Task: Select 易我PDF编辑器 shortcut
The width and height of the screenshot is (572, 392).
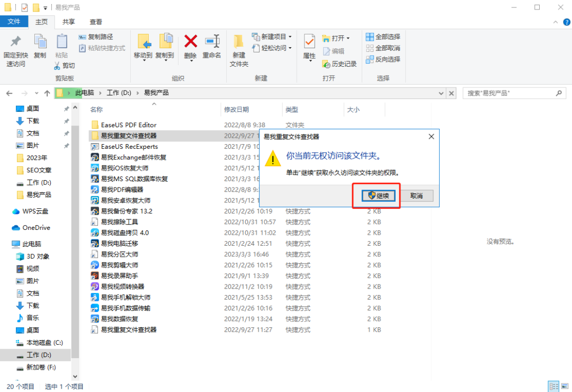Action: click(x=117, y=190)
